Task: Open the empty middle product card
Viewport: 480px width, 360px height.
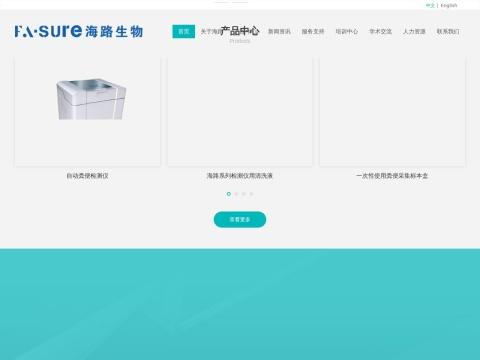Action: (240, 111)
